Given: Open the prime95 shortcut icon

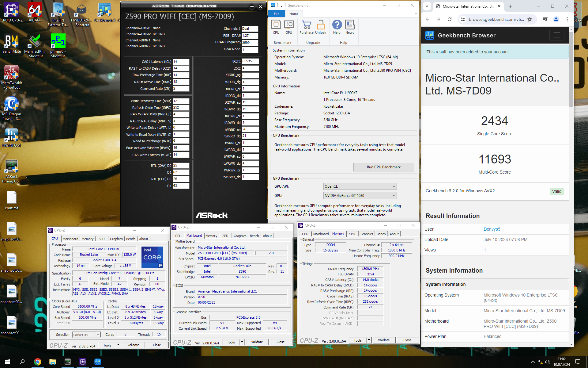Looking at the screenshot, I should pos(58,46).
